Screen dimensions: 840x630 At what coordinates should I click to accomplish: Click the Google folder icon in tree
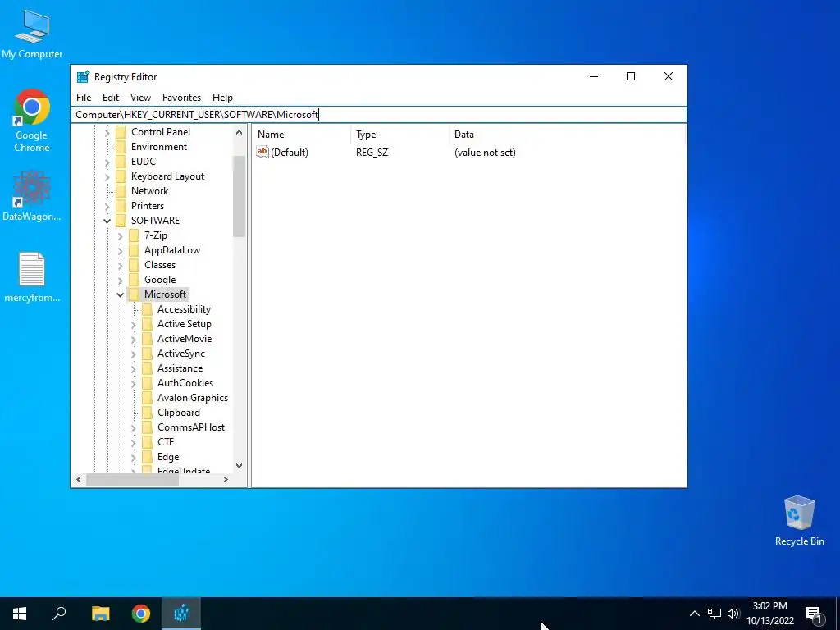click(x=134, y=280)
